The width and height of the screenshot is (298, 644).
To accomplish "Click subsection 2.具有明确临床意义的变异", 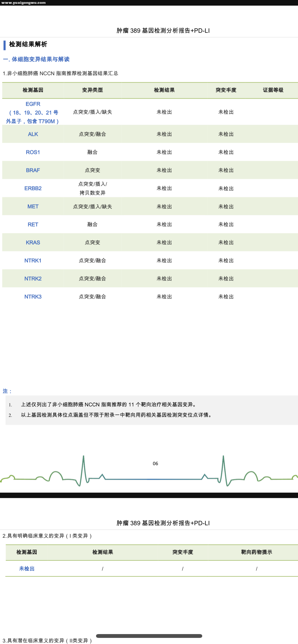I will pos(47,536).
